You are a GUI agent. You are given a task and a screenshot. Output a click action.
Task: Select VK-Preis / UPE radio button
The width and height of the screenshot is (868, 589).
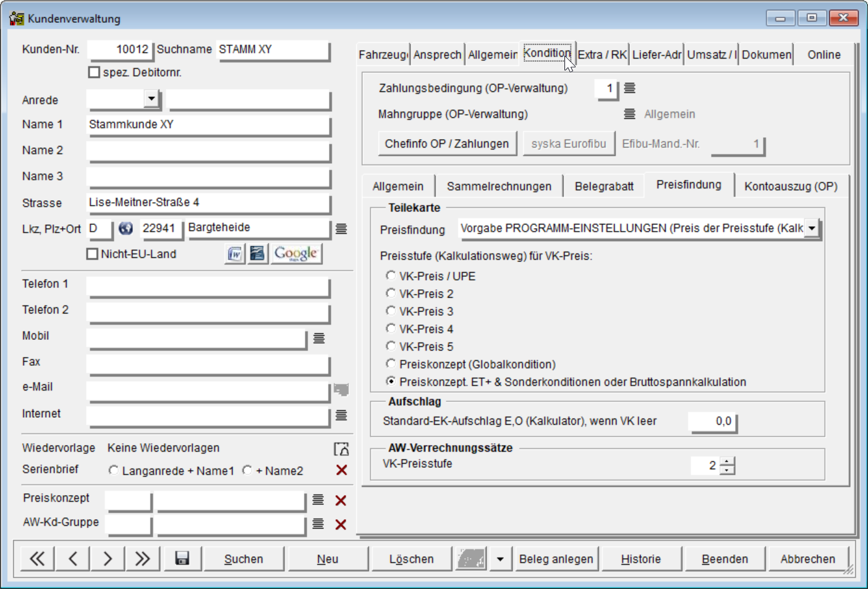point(391,276)
